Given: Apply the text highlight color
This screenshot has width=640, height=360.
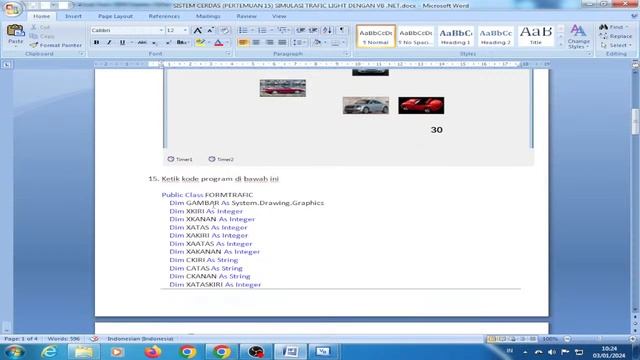Looking at the screenshot, I should 200,42.
